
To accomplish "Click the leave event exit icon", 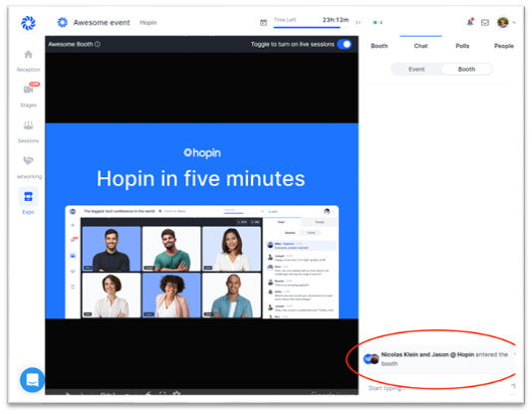I will [x=358, y=23].
